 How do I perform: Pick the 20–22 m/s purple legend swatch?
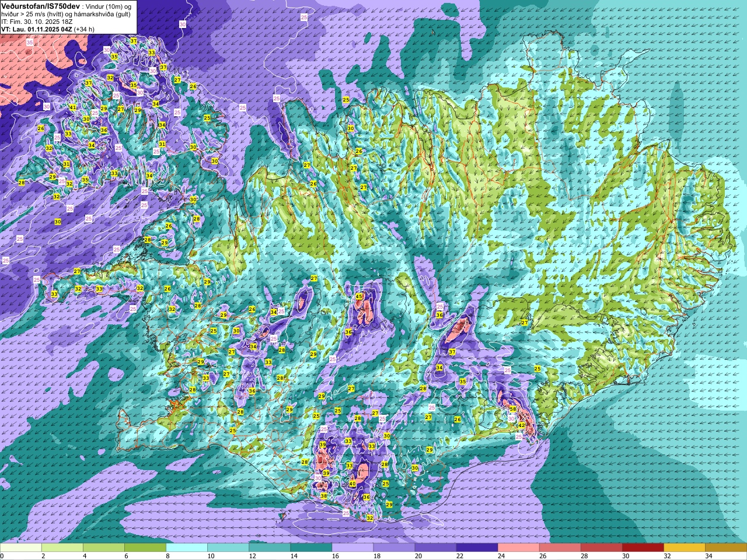click(x=435, y=548)
